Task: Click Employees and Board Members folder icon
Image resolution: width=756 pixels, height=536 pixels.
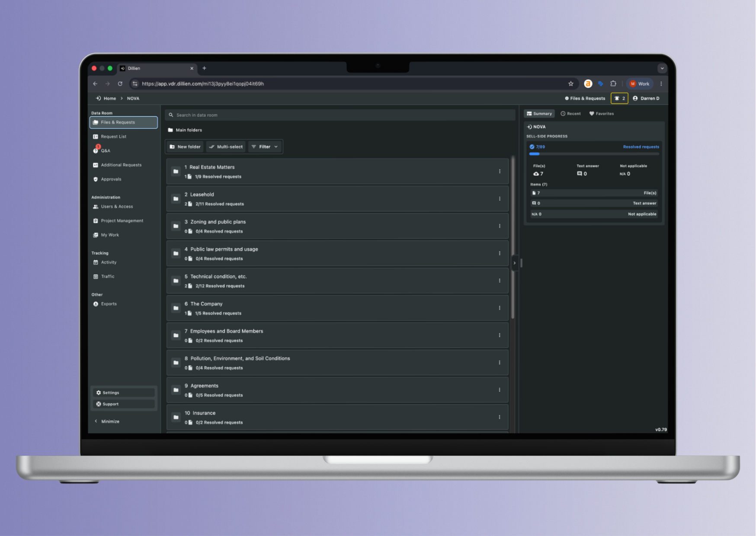Action: click(x=176, y=335)
